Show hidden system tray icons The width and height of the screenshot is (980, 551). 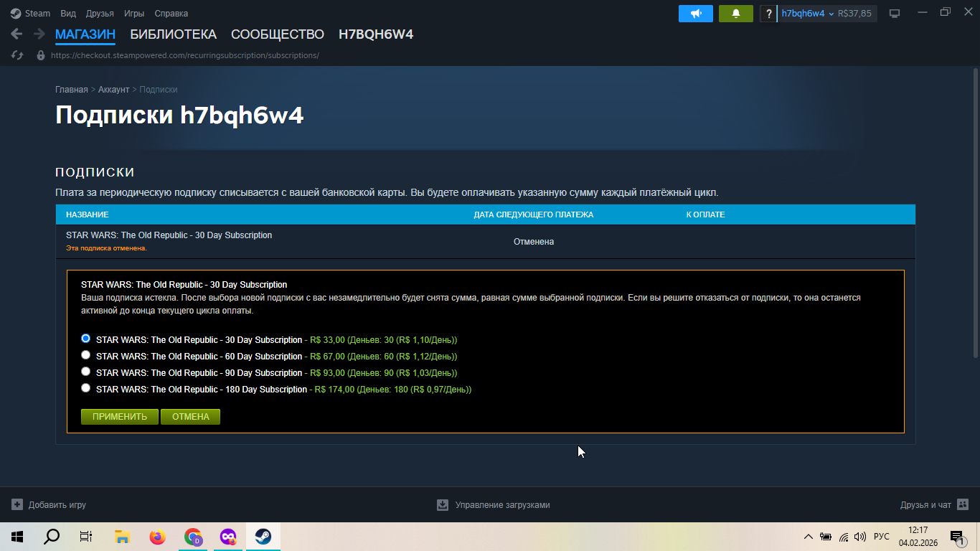[x=809, y=537]
